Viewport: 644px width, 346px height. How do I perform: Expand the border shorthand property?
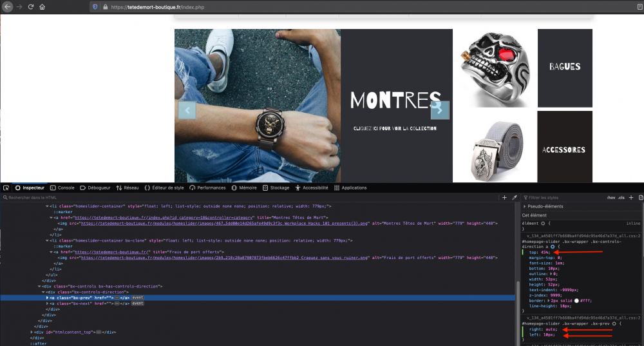(x=548, y=301)
